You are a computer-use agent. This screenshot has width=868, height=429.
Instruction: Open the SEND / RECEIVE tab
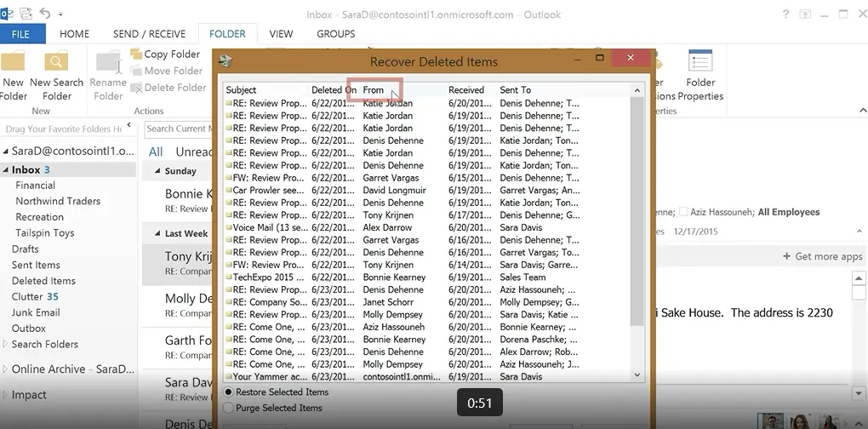149,34
